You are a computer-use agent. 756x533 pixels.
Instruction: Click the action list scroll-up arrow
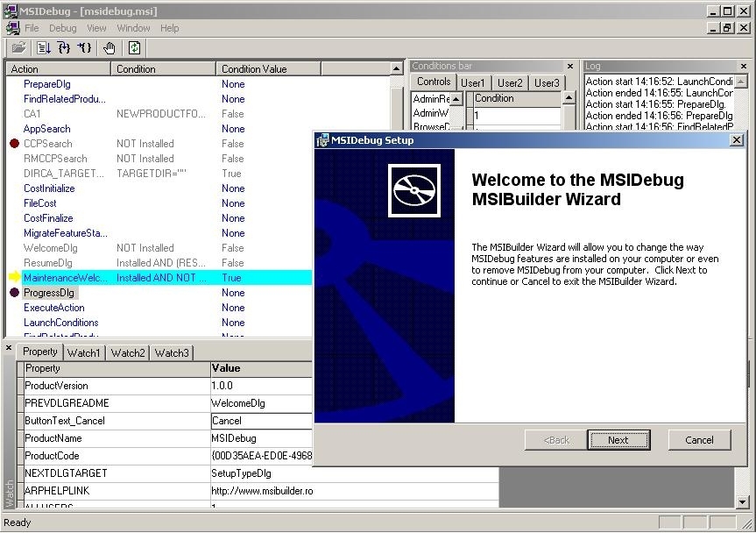396,69
